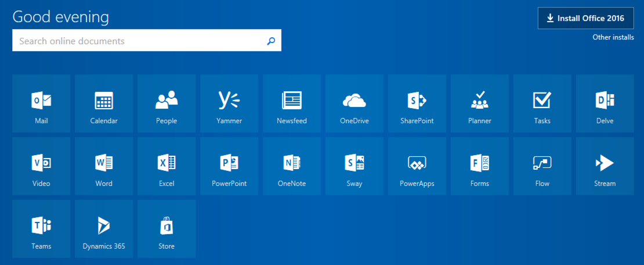The width and height of the screenshot is (644, 265).
Task: Launch Microsoft Teams
Action: point(41,229)
